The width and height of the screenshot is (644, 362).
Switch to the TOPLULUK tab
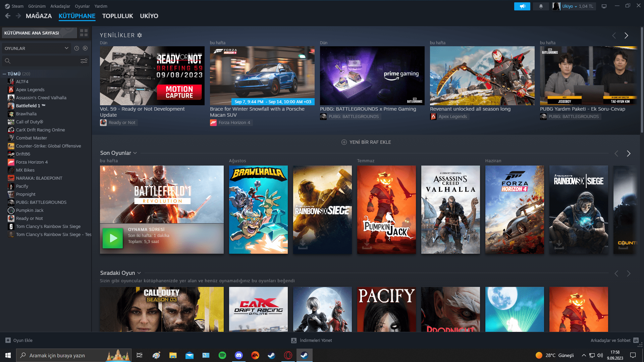coord(117,16)
